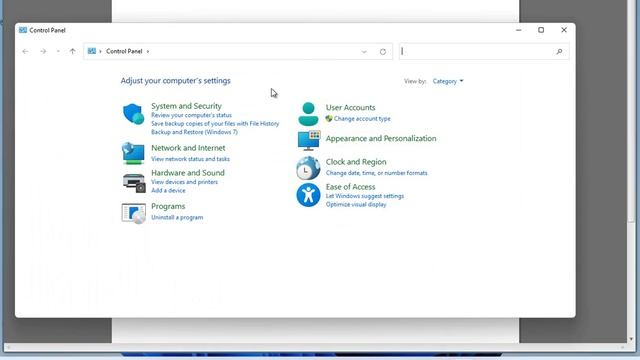The image size is (640, 360).
Task: Click the Control Panel icon in address bar
Action: coord(91,51)
